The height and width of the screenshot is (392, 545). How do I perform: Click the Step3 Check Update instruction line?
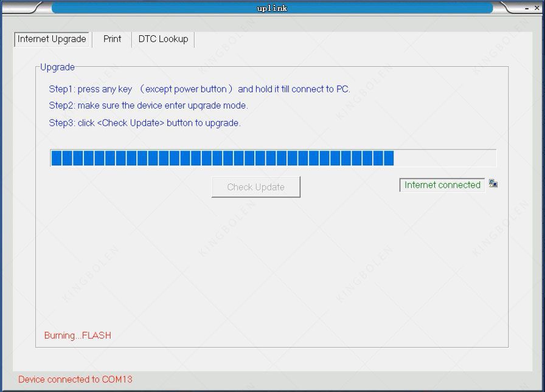point(145,123)
